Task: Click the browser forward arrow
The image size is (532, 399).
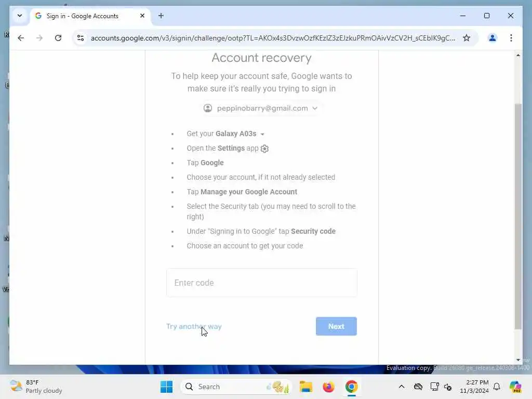Action: click(x=39, y=38)
